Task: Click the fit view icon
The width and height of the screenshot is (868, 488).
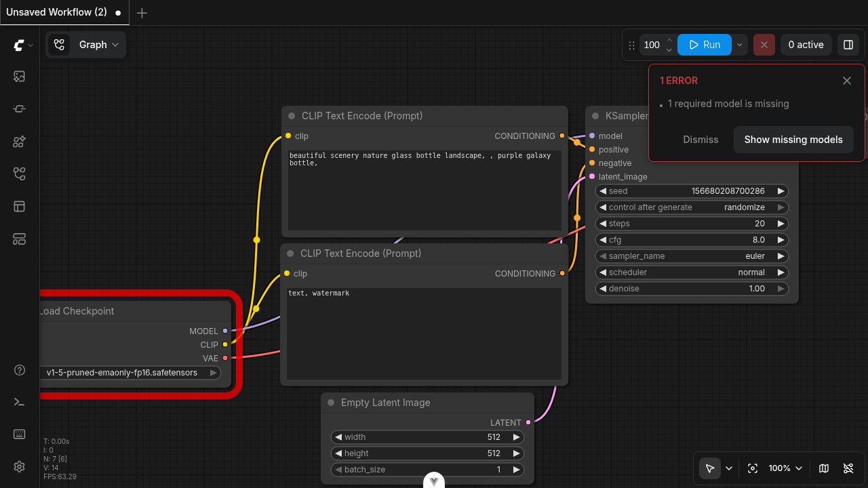Action: (752, 468)
